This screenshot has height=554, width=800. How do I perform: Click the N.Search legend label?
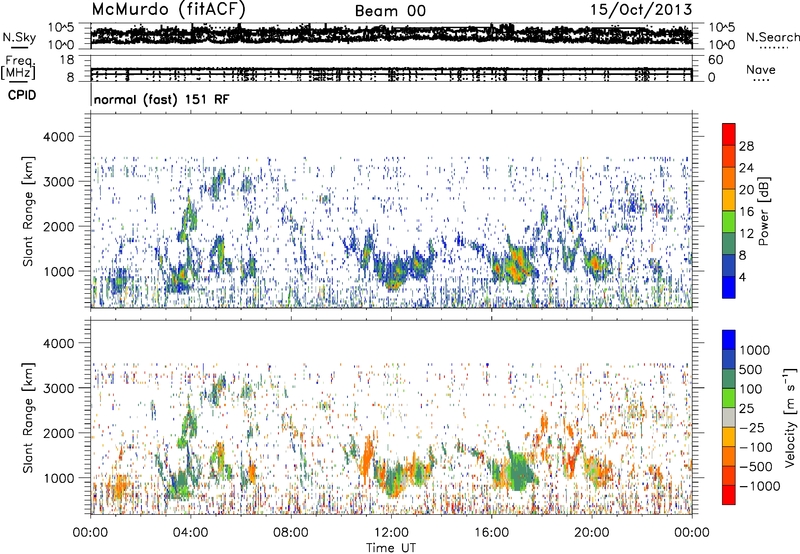point(773,37)
